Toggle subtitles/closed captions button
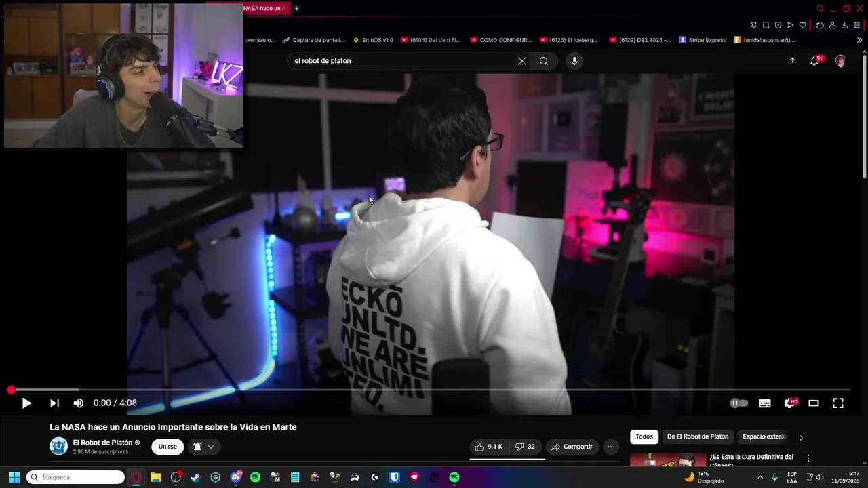The height and width of the screenshot is (488, 868). click(x=765, y=403)
